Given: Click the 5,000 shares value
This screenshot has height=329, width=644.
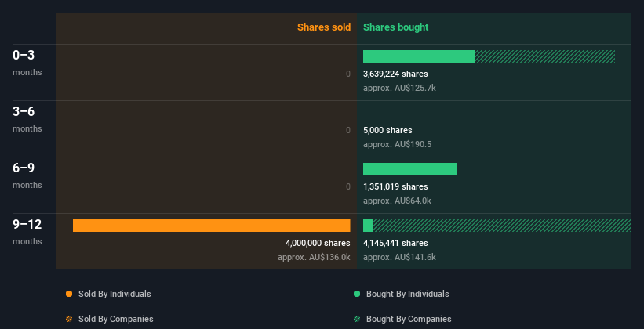Looking at the screenshot, I should (387, 130).
